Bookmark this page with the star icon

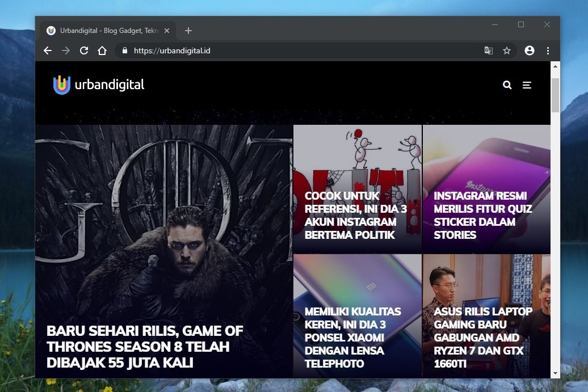coord(507,50)
